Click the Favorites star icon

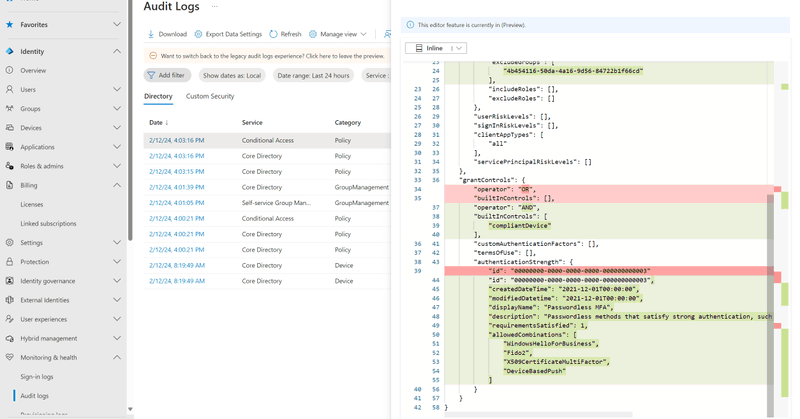tap(9, 24)
